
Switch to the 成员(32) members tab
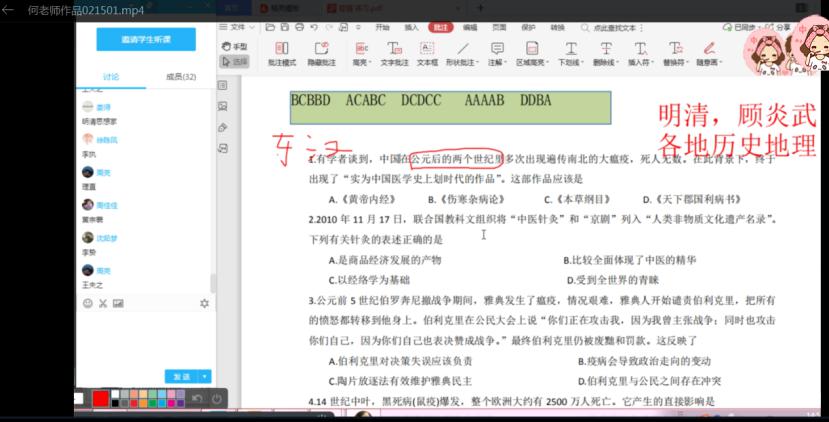pyautogui.click(x=180, y=77)
